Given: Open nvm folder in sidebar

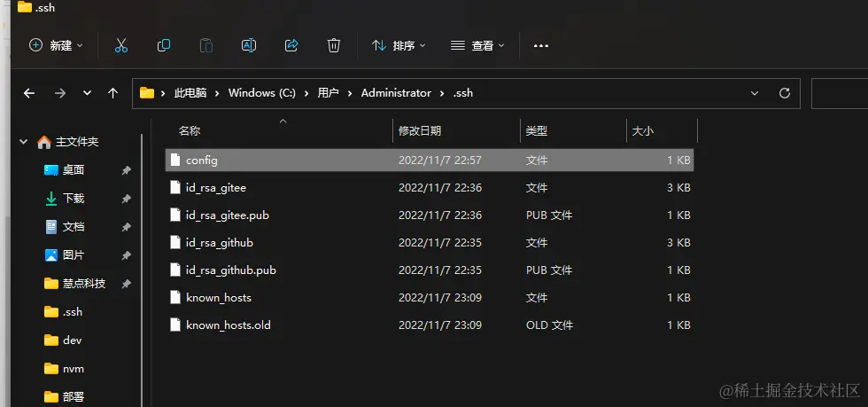Looking at the screenshot, I should pos(73,369).
